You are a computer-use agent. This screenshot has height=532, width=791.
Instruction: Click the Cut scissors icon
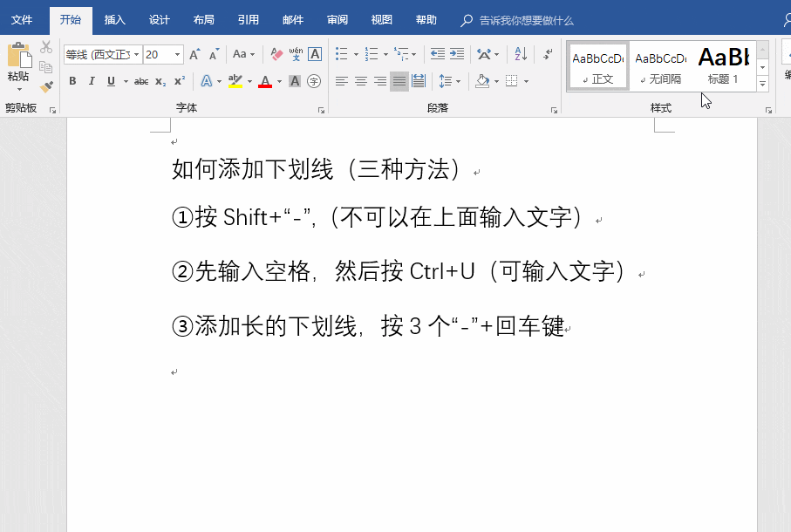tap(46, 47)
